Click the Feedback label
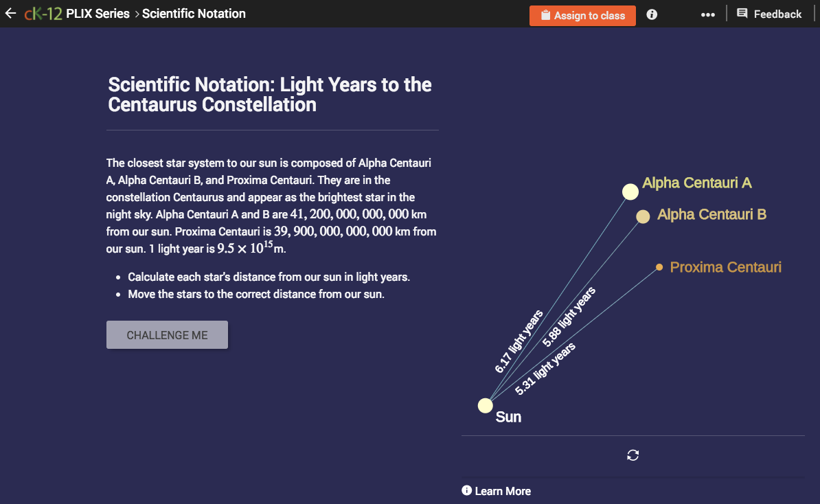 [777, 13]
